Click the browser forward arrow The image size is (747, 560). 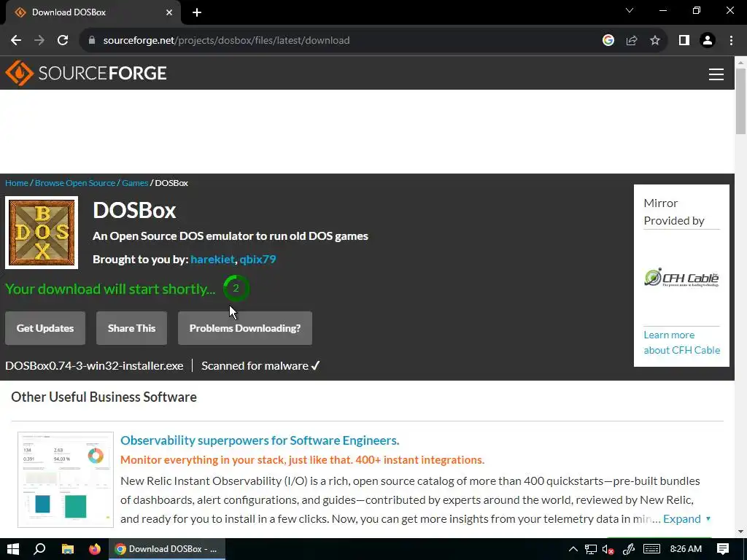[39, 41]
